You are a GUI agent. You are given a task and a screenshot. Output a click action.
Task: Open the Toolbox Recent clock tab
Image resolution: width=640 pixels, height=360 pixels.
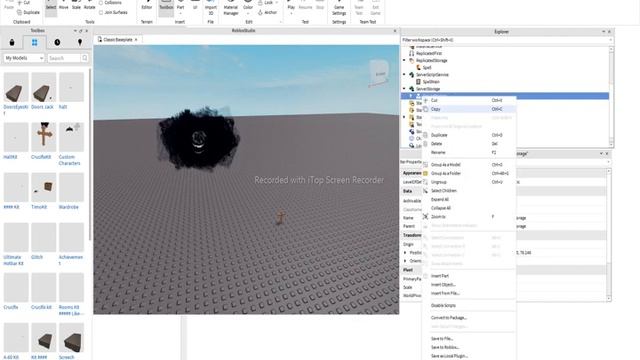(57, 42)
